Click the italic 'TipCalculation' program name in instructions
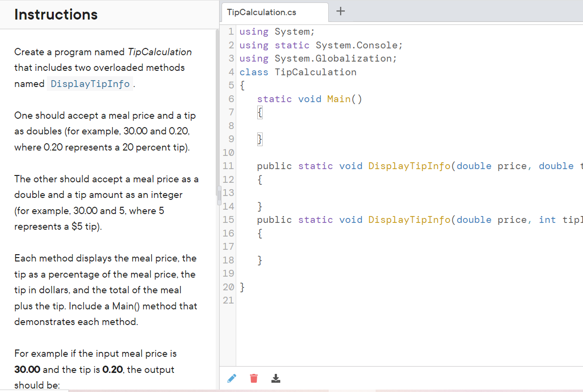583x392 pixels. [160, 52]
